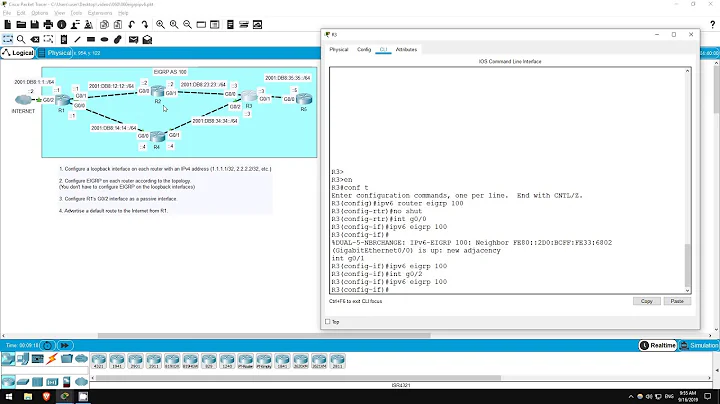The image size is (720, 404).
Task: Choose the Inspect magnifier tool
Action: 21,39
